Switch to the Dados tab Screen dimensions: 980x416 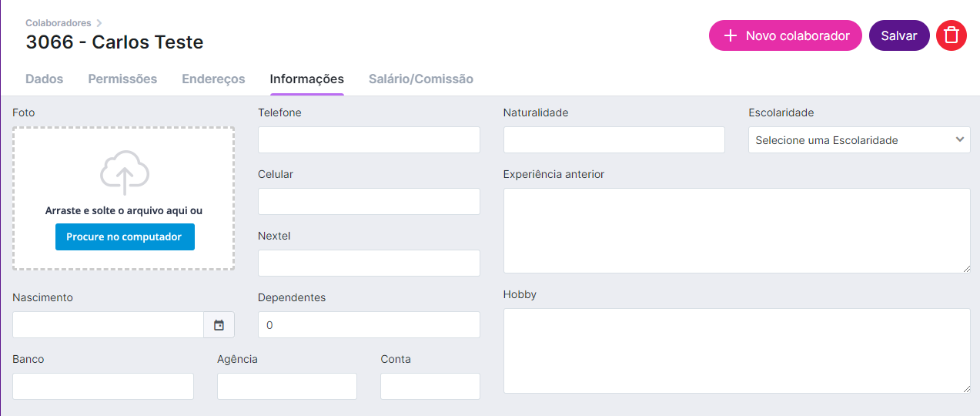pos(45,79)
